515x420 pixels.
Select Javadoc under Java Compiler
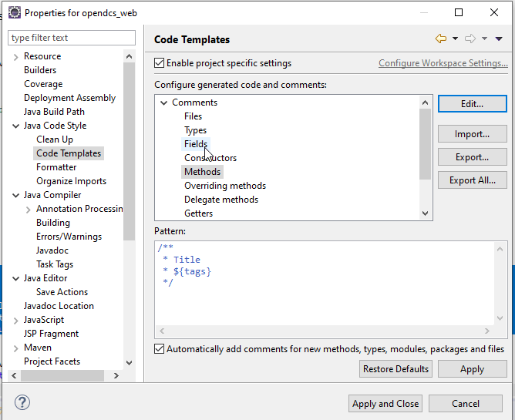point(52,250)
